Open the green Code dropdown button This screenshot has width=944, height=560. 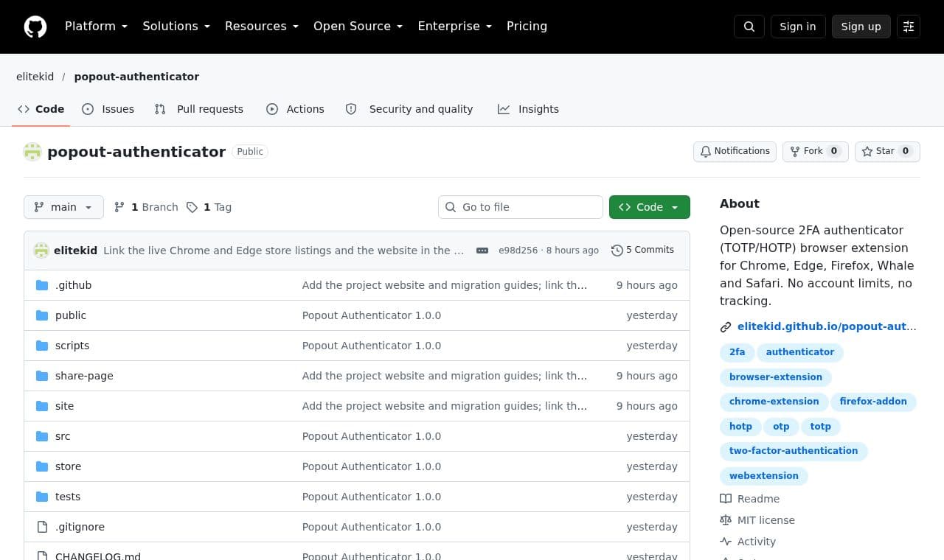point(650,207)
